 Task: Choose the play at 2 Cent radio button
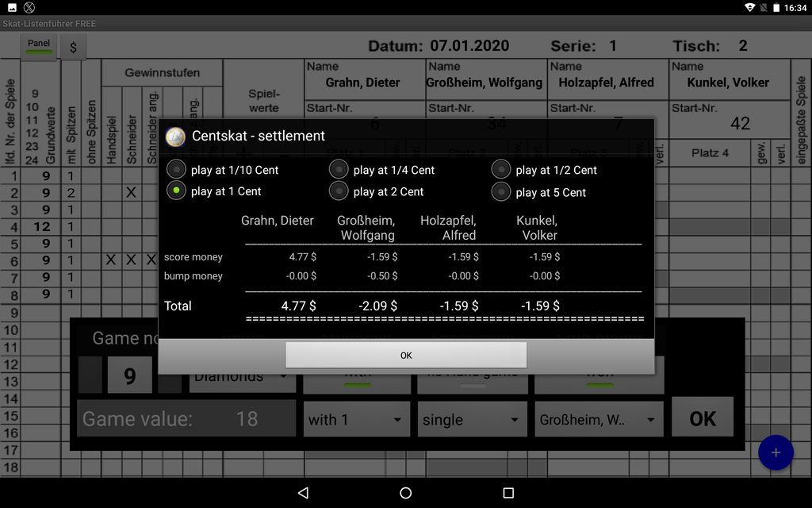(x=339, y=191)
